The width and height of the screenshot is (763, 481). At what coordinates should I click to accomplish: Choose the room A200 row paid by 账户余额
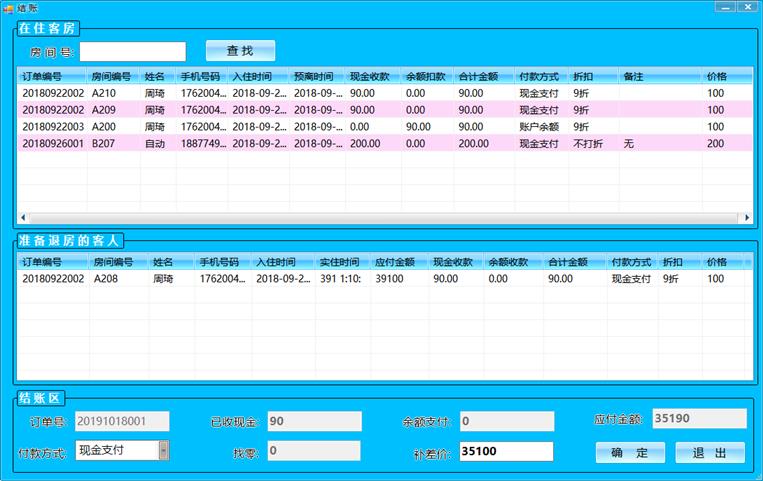click(x=111, y=127)
